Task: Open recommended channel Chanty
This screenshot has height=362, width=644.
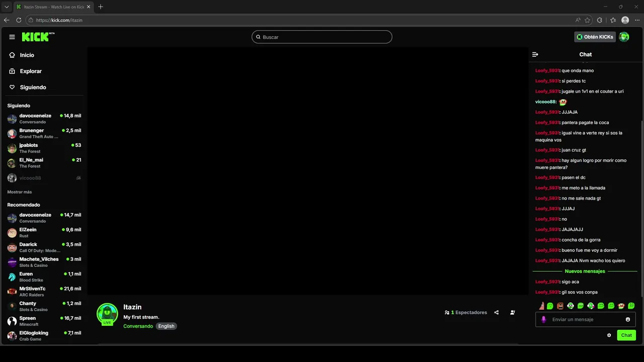Action: click(x=44, y=306)
